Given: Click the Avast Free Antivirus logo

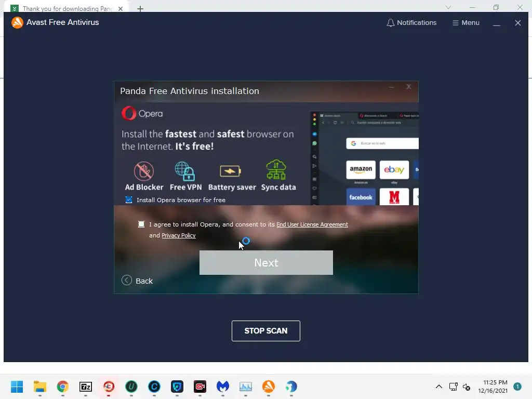Looking at the screenshot, I should pyautogui.click(x=17, y=22).
